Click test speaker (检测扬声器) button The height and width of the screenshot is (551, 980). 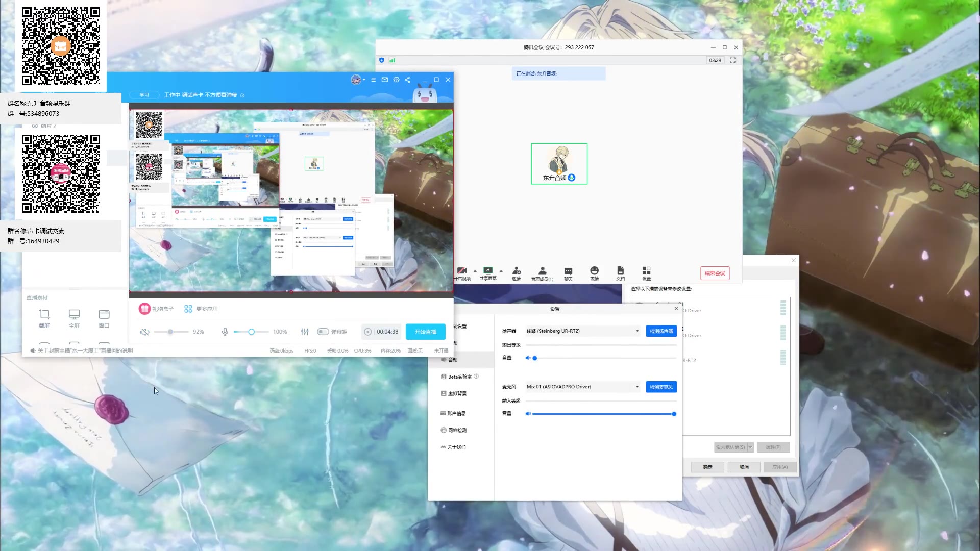pos(661,331)
